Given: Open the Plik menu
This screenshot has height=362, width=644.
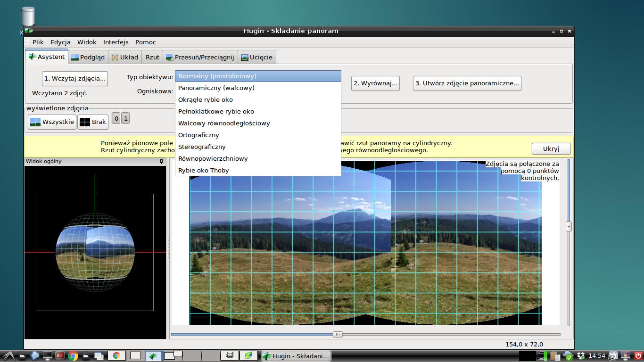Looking at the screenshot, I should pos(38,42).
